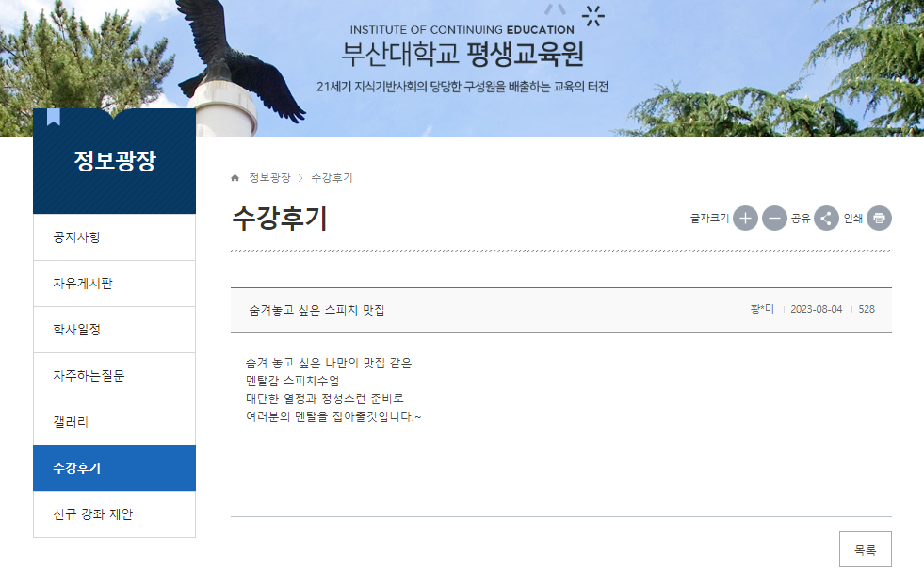Click the bookmark ribbon on sidebar header

54,117
